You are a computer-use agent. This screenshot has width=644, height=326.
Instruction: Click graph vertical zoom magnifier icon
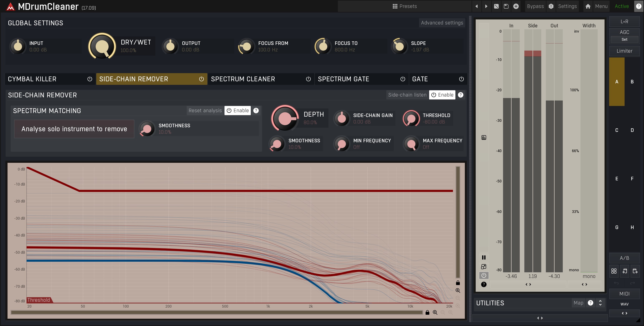(x=458, y=290)
